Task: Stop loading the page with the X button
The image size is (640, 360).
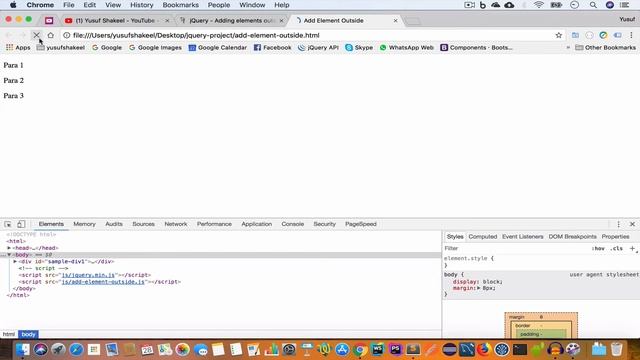Action: [x=36, y=35]
